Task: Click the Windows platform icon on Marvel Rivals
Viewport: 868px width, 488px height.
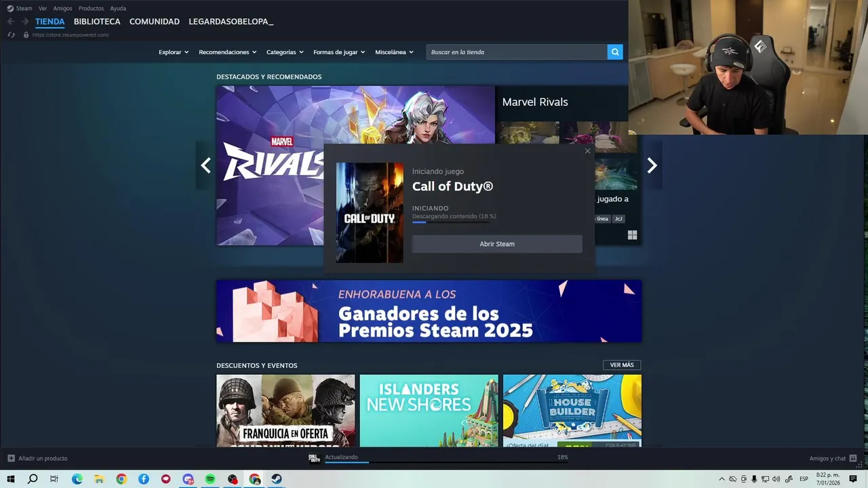Action: [x=632, y=235]
